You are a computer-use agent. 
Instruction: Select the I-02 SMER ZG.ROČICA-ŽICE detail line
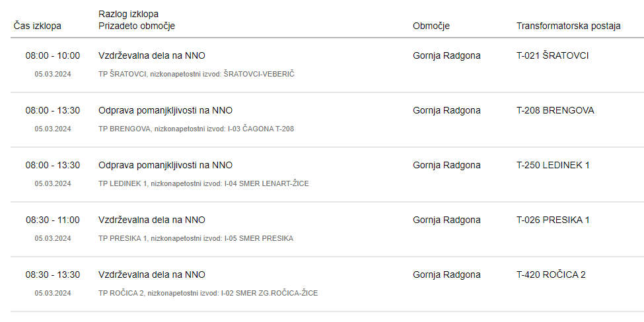click(208, 293)
